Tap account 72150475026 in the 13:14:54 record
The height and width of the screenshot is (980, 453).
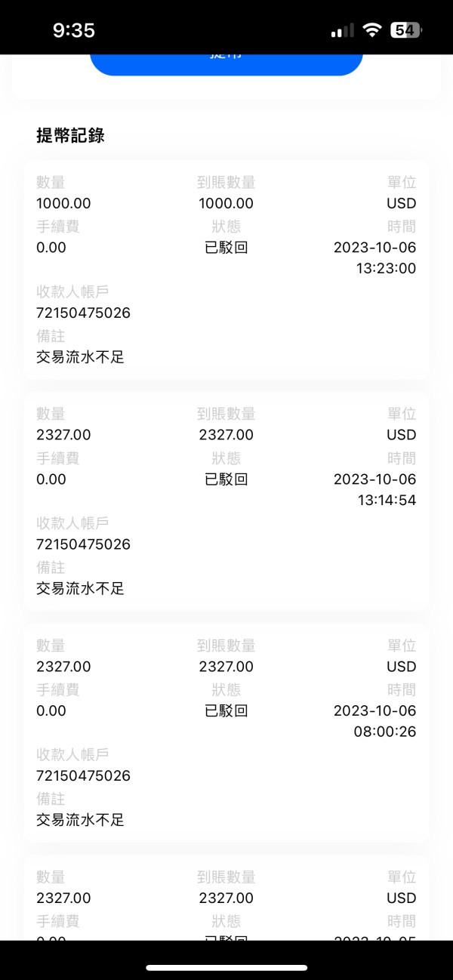[x=83, y=544]
